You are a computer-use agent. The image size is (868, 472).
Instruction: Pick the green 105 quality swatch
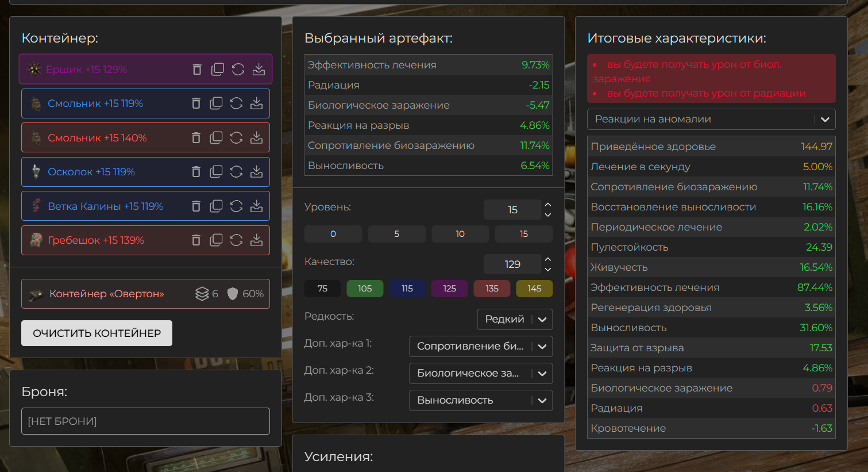[365, 289]
